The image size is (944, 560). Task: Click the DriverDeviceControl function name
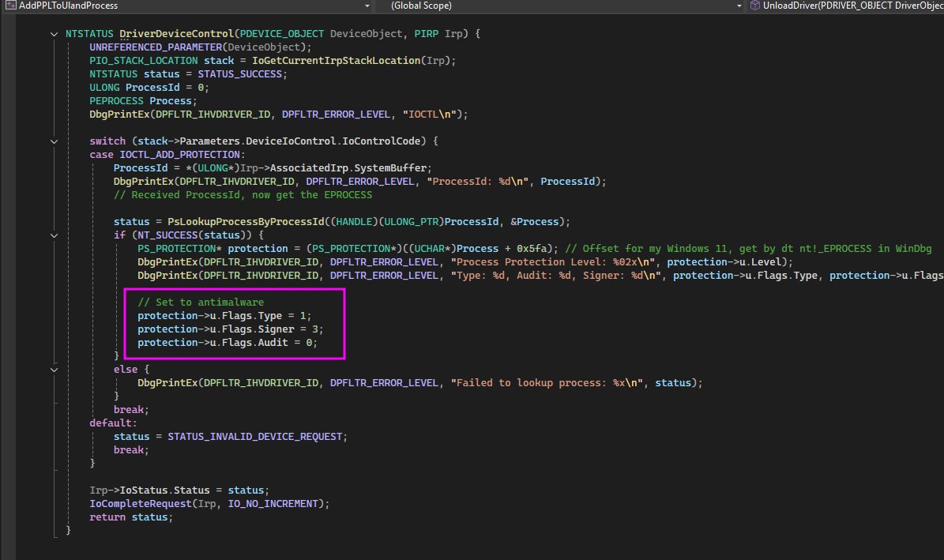pos(176,34)
